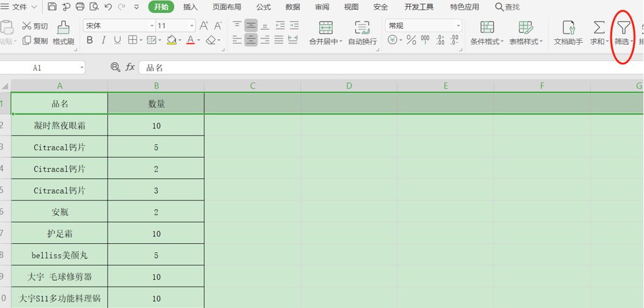
Task: Click the select-all corner triangle
Action: [5, 86]
